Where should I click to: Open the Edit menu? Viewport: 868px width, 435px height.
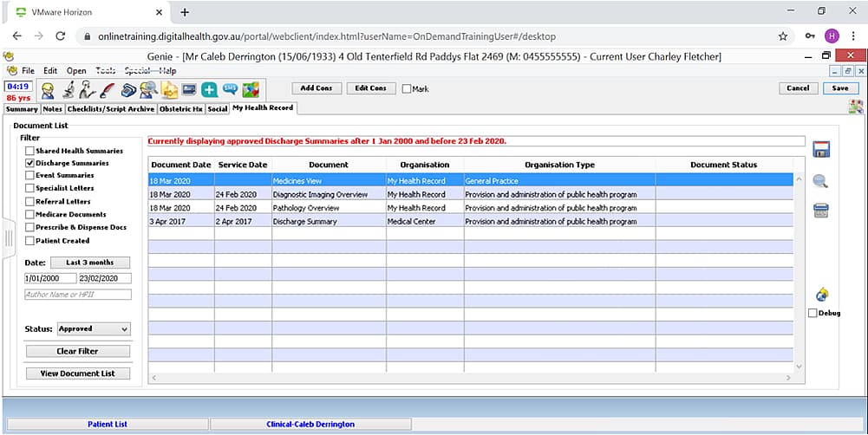(50, 70)
